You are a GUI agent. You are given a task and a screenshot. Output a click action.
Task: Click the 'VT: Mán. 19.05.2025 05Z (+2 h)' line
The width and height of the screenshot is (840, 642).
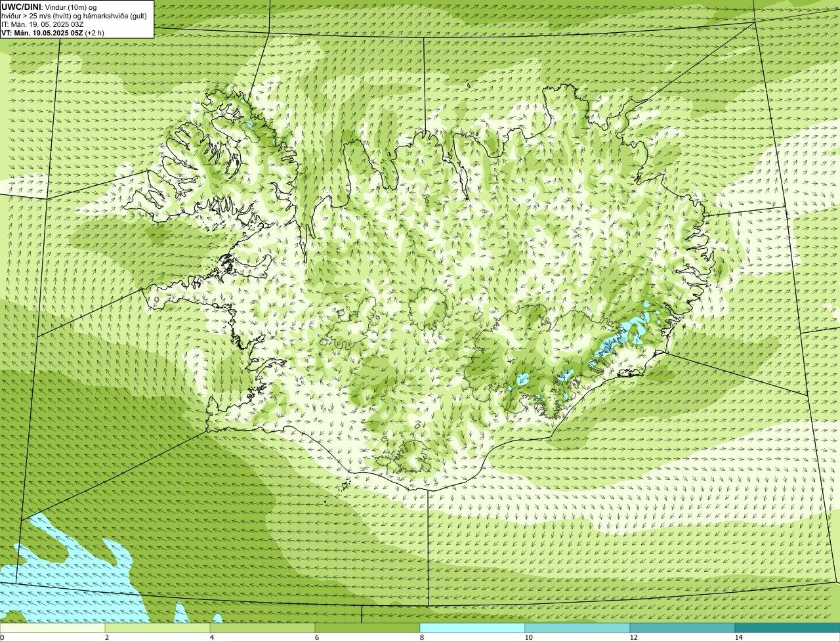52,33
